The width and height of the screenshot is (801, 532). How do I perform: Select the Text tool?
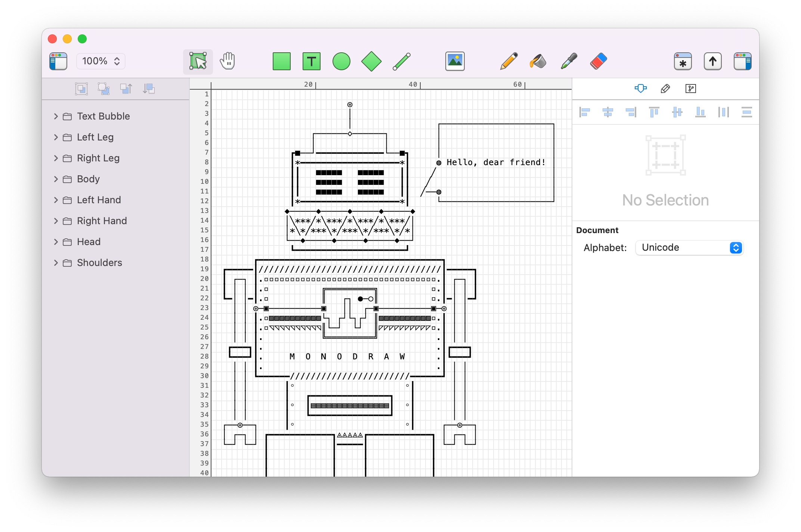[x=310, y=61]
